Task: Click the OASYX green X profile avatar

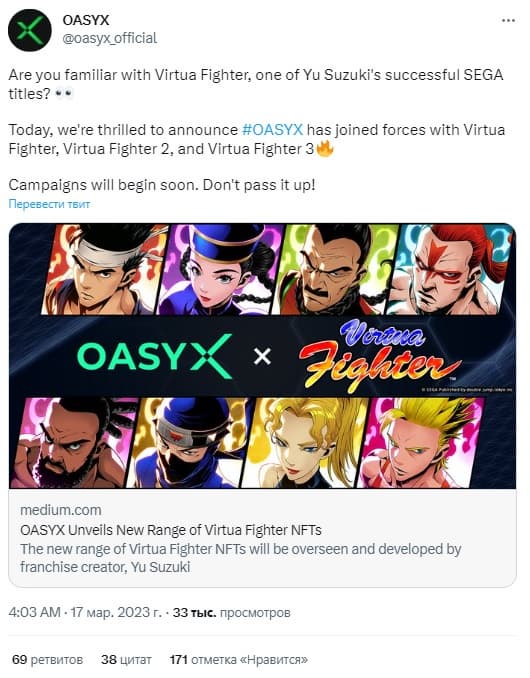Action: tap(30, 30)
